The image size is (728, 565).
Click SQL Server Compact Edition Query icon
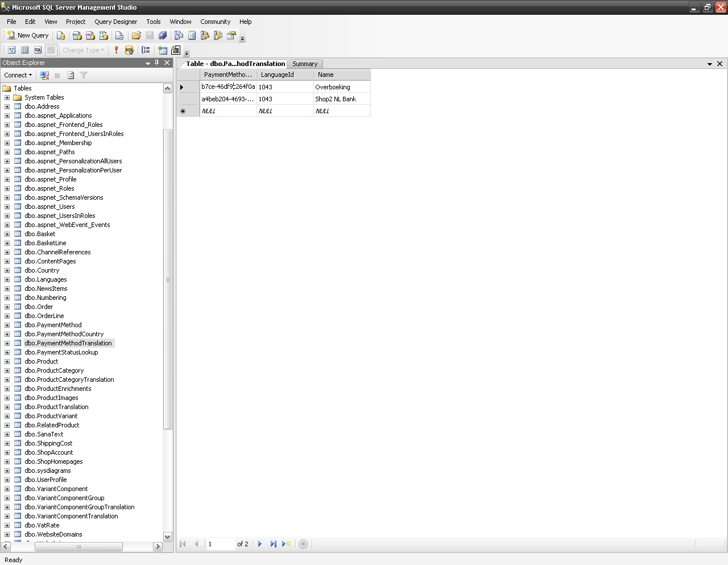click(119, 35)
